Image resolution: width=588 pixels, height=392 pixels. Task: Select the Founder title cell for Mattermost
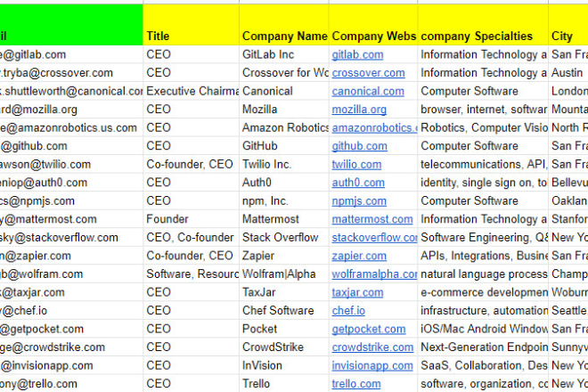click(191, 219)
